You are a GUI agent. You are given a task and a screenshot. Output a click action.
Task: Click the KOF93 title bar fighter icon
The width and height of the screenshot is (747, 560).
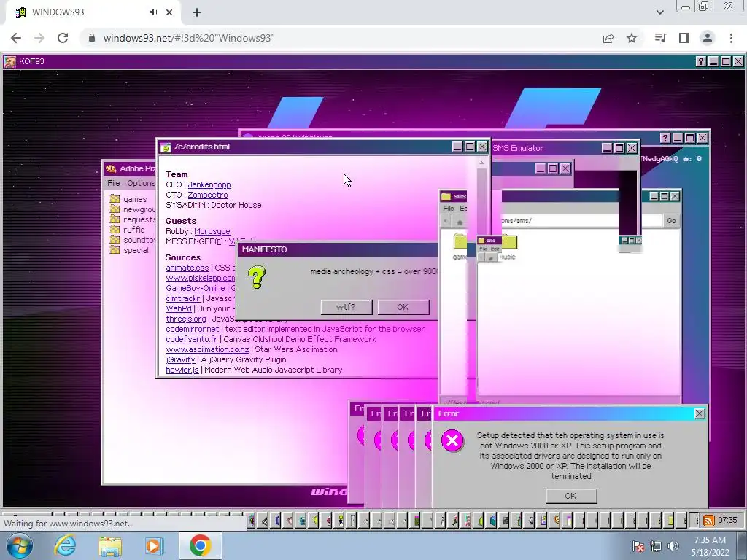point(10,61)
